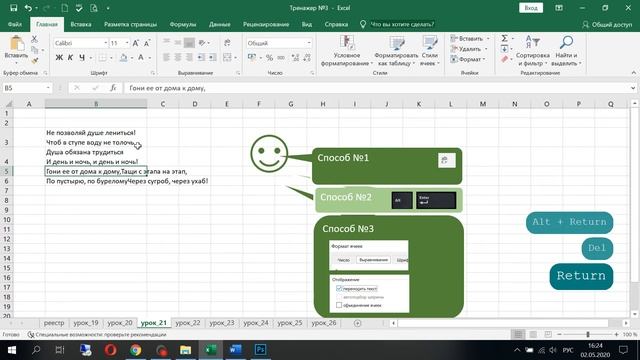Image resolution: width=640 pixels, height=360 pixels.
Task: Click the Save icon in quick access toolbar
Action: click(x=13, y=8)
